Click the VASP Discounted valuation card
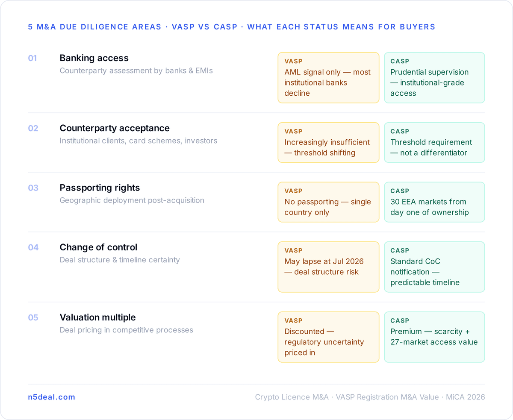This screenshot has height=420, width=513. [328, 337]
